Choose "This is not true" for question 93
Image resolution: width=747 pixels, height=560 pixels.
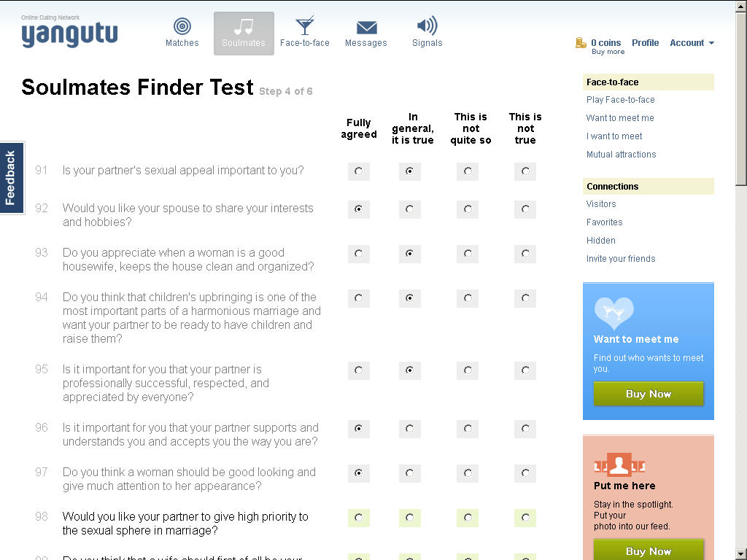525,254
